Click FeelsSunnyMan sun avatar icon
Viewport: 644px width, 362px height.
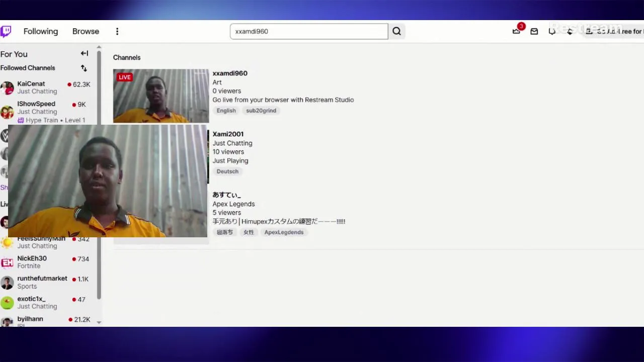click(7, 243)
